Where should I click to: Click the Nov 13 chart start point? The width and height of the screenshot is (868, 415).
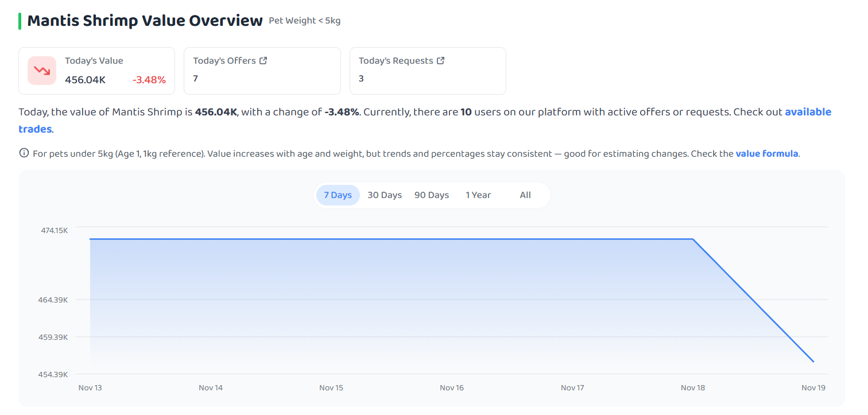click(x=90, y=239)
